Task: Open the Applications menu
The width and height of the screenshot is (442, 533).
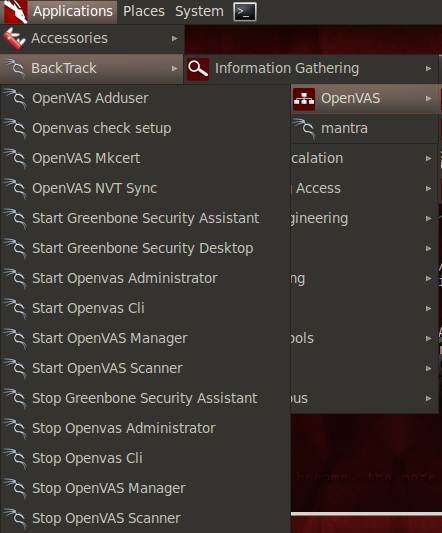Action: coord(73,12)
